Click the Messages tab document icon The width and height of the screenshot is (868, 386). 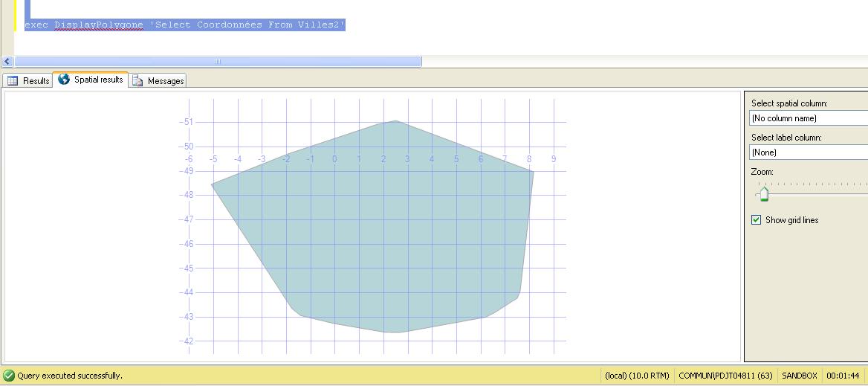pyautogui.click(x=137, y=81)
